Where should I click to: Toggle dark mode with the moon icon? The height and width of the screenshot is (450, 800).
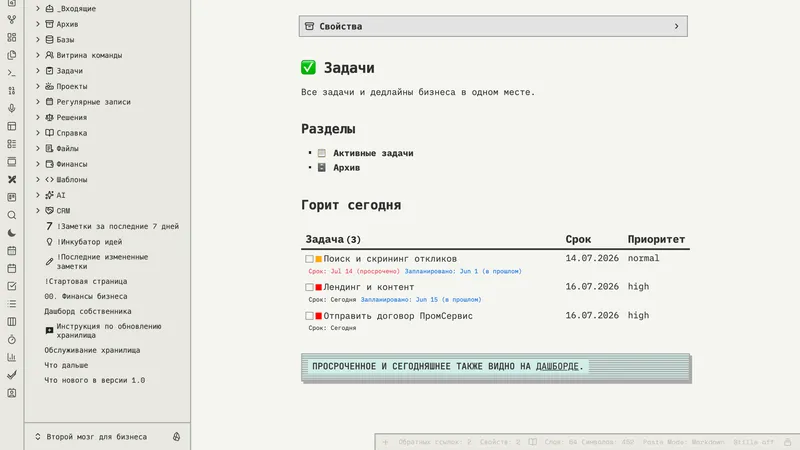pos(12,233)
